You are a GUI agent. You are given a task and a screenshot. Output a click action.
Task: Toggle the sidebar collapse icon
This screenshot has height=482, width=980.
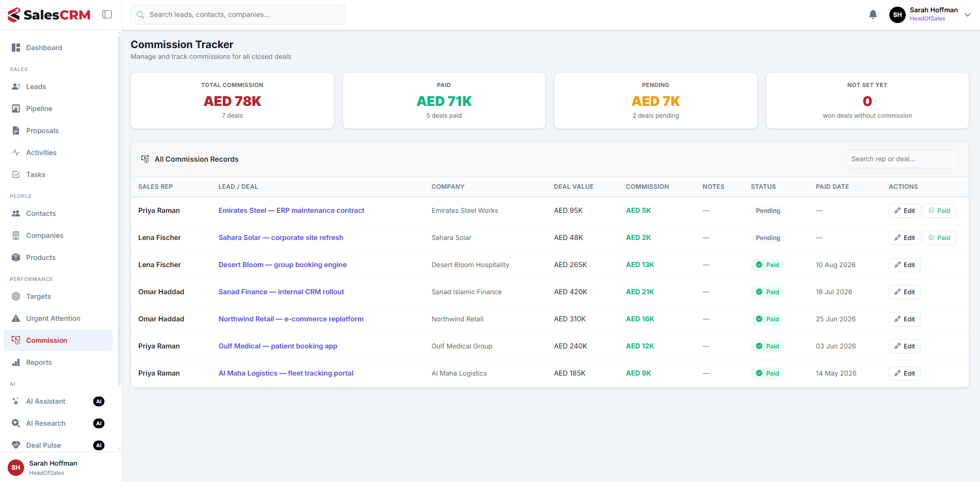click(x=107, y=14)
